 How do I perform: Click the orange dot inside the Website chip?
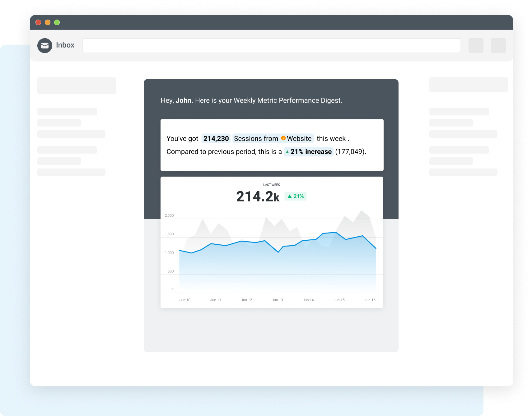pos(283,138)
